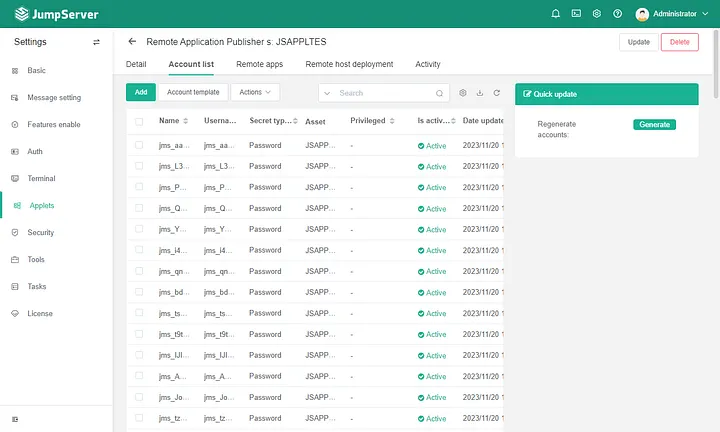This screenshot has width=720, height=432.
Task: Click the back arrow beside Remote Application Publisher
Action: click(x=132, y=41)
